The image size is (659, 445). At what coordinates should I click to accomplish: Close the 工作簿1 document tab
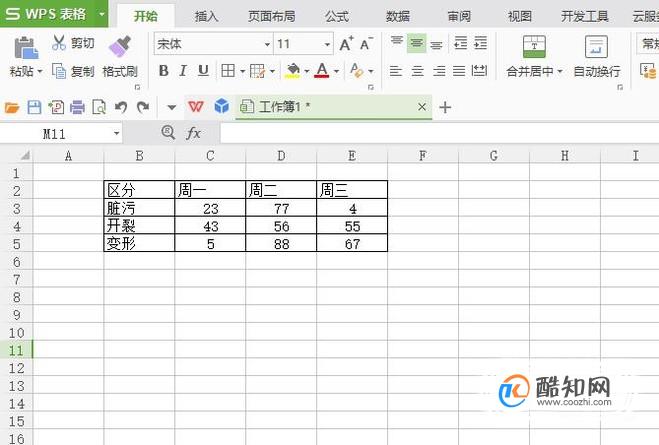[x=422, y=107]
